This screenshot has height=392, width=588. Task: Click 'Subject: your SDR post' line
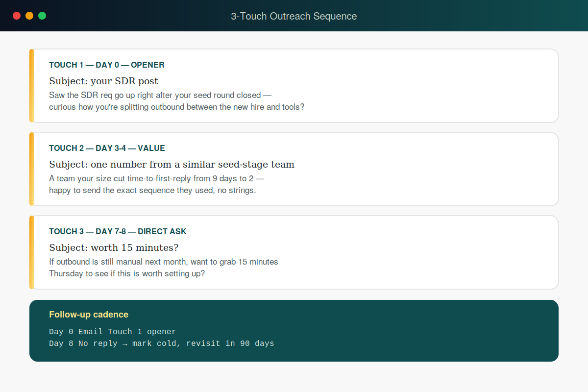(x=103, y=81)
